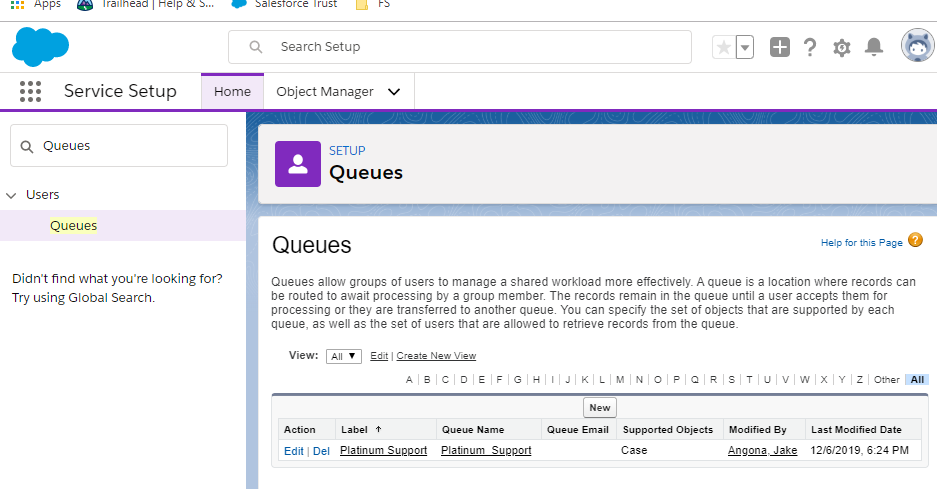Image resolution: width=937 pixels, height=489 pixels.
Task: Open the notifications bell
Action: point(874,47)
